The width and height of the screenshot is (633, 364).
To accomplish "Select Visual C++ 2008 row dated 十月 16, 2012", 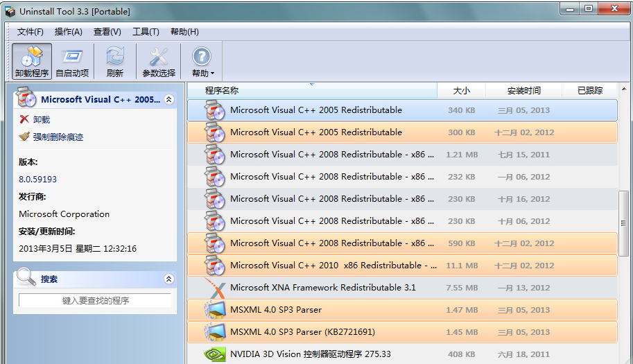I will tap(403, 199).
